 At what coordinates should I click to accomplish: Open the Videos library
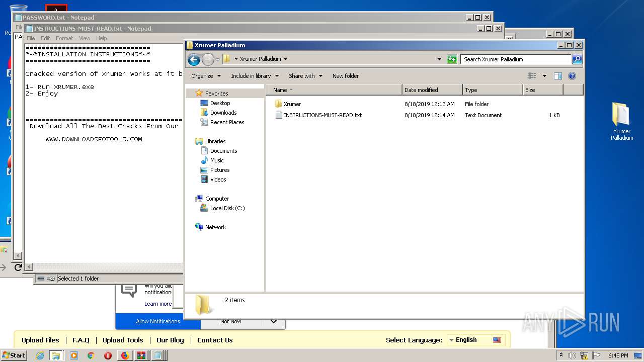coord(218,179)
